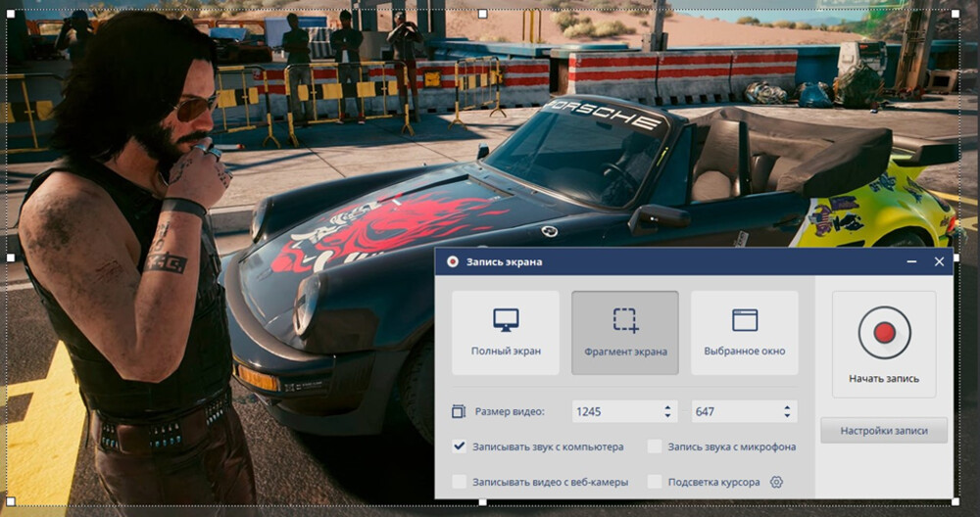
Task: Uncheck Записывать звук с компьютера
Action: click(460, 446)
